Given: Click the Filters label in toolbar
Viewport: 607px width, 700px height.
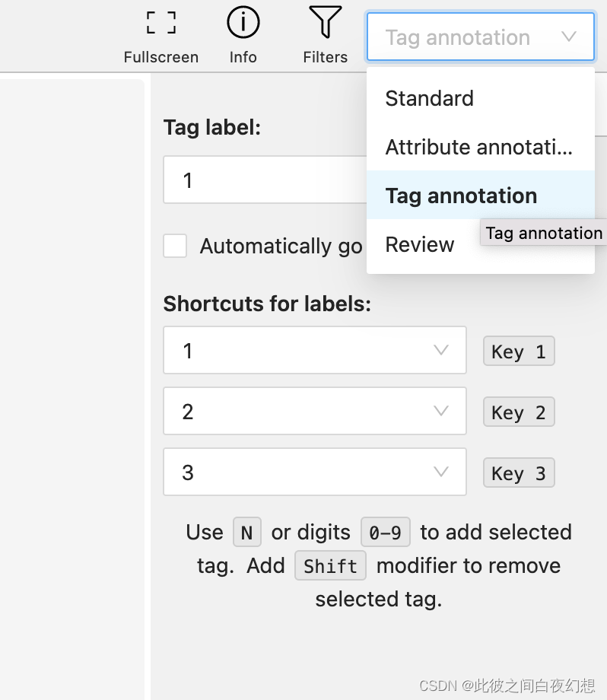Looking at the screenshot, I should pos(325,57).
